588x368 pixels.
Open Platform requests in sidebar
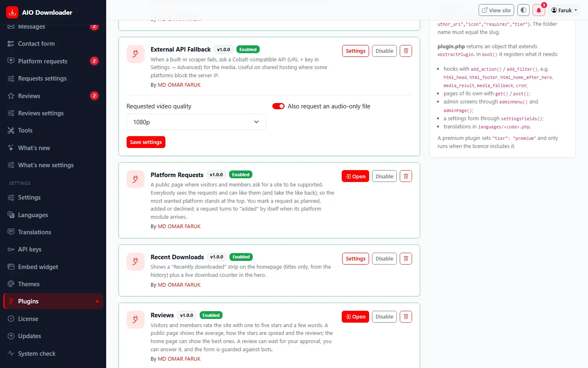point(53,61)
